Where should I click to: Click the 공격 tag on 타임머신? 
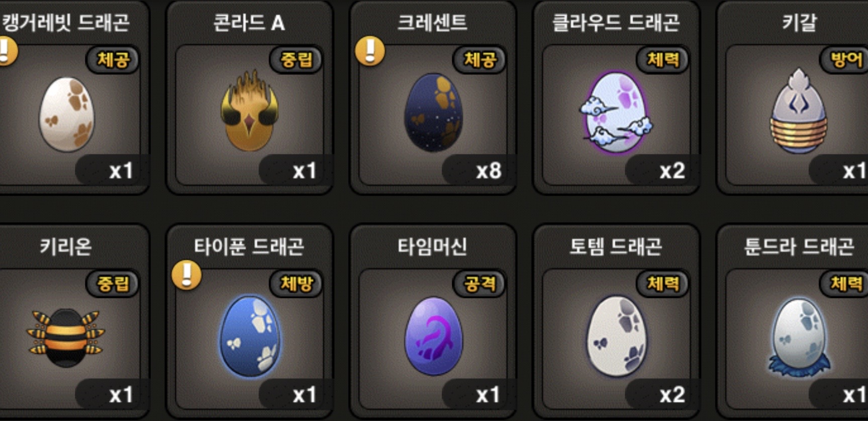(479, 284)
